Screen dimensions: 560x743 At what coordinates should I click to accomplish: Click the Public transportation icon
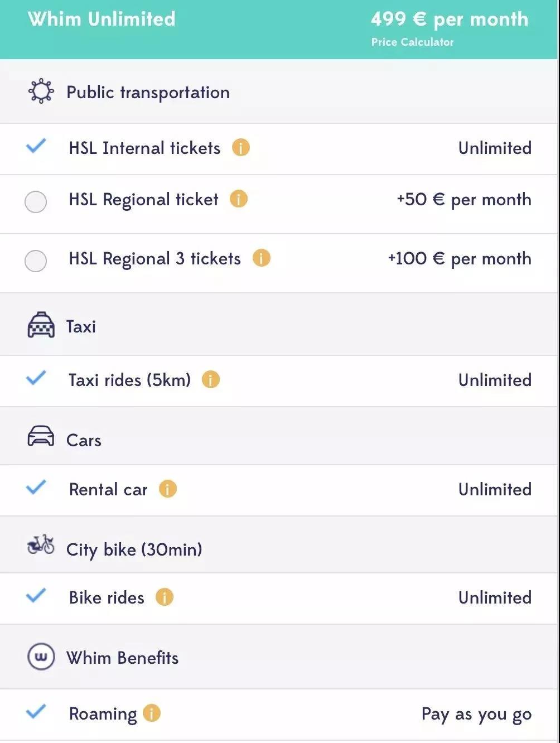click(41, 91)
